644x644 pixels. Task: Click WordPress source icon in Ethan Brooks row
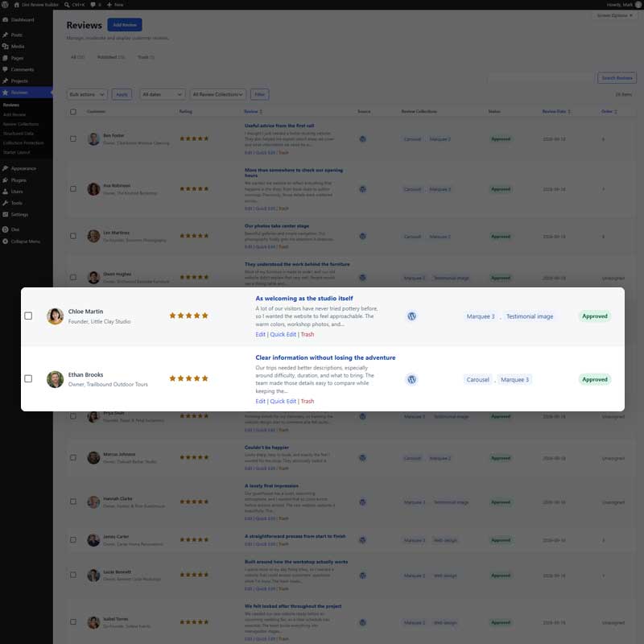tap(411, 379)
